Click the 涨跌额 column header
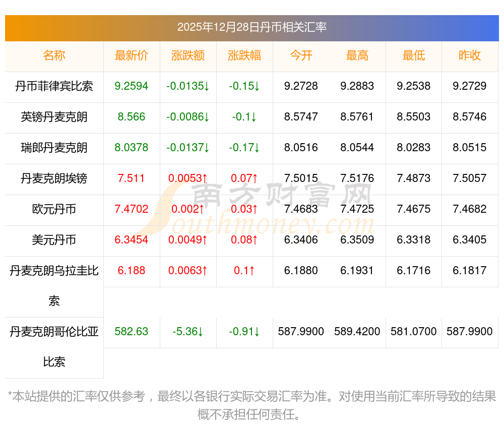 188,55
